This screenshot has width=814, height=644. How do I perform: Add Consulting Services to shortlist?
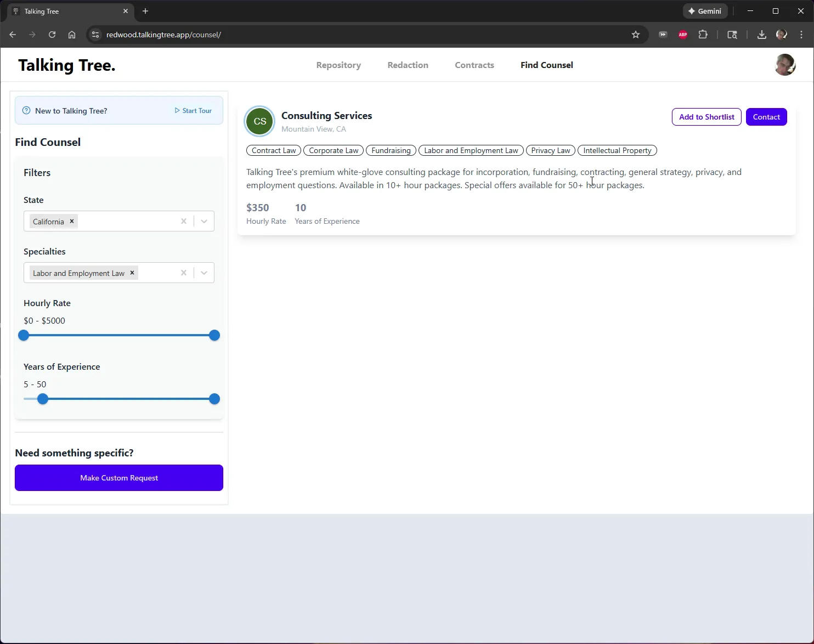point(706,117)
